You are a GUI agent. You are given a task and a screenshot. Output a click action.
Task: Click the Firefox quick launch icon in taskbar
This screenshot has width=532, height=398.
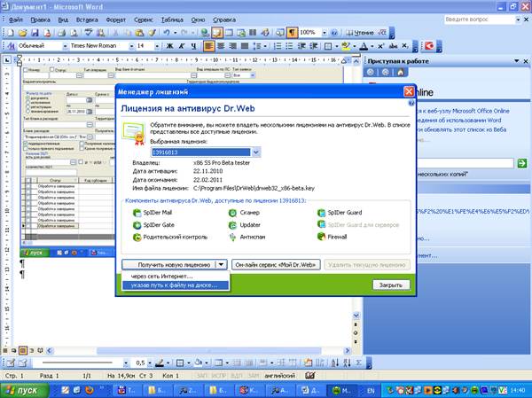(x=90, y=390)
